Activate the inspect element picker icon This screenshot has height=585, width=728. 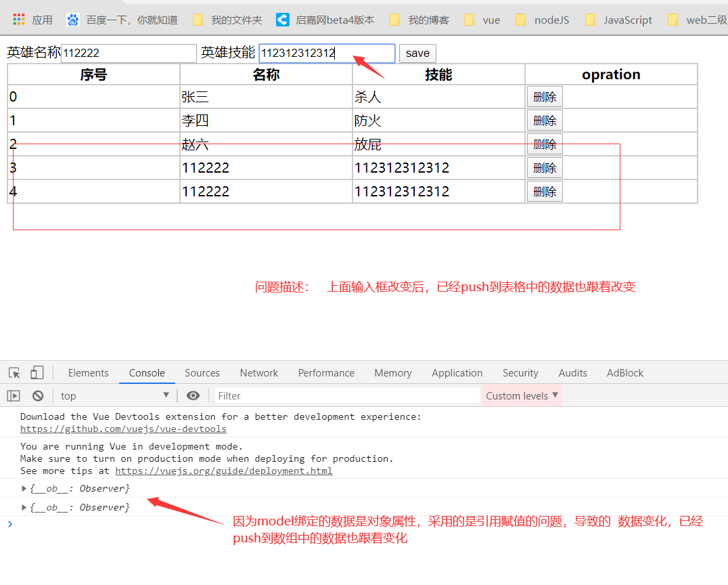14,372
